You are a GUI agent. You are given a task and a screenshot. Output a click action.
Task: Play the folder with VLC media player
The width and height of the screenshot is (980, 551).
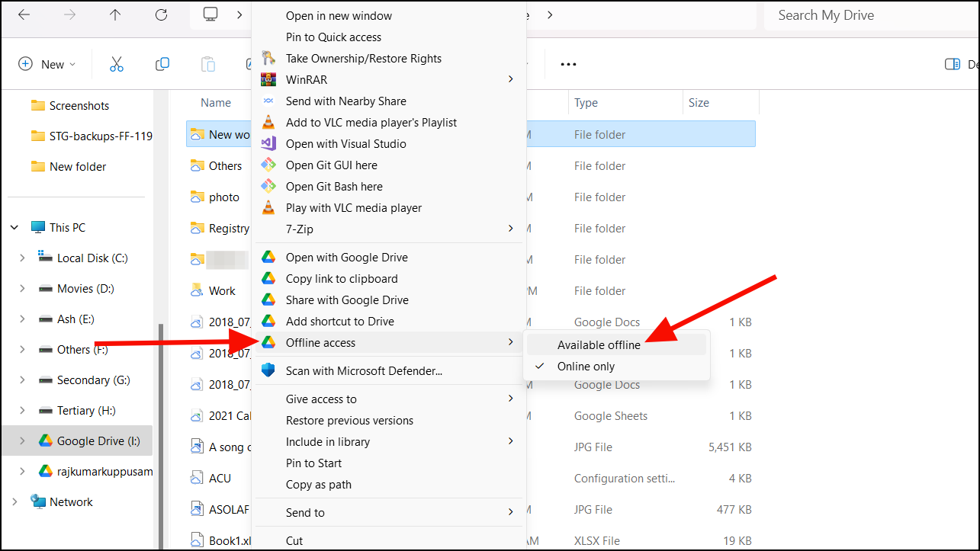click(353, 207)
